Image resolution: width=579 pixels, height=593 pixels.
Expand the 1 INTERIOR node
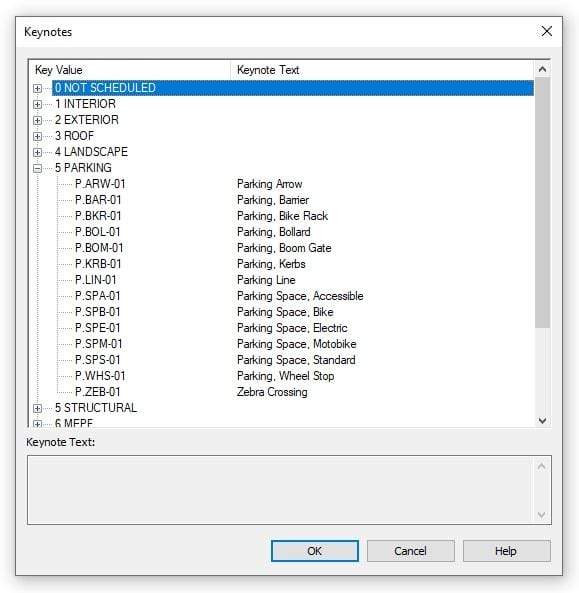(37, 104)
